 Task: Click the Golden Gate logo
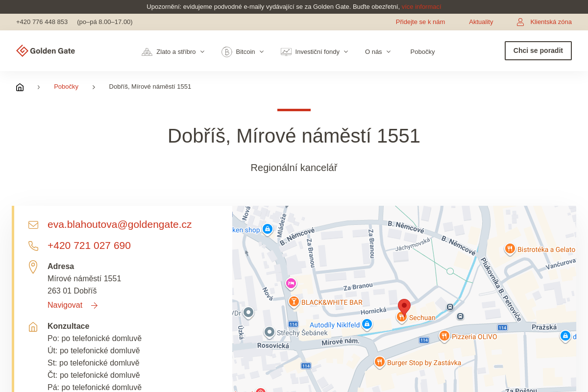[46, 51]
